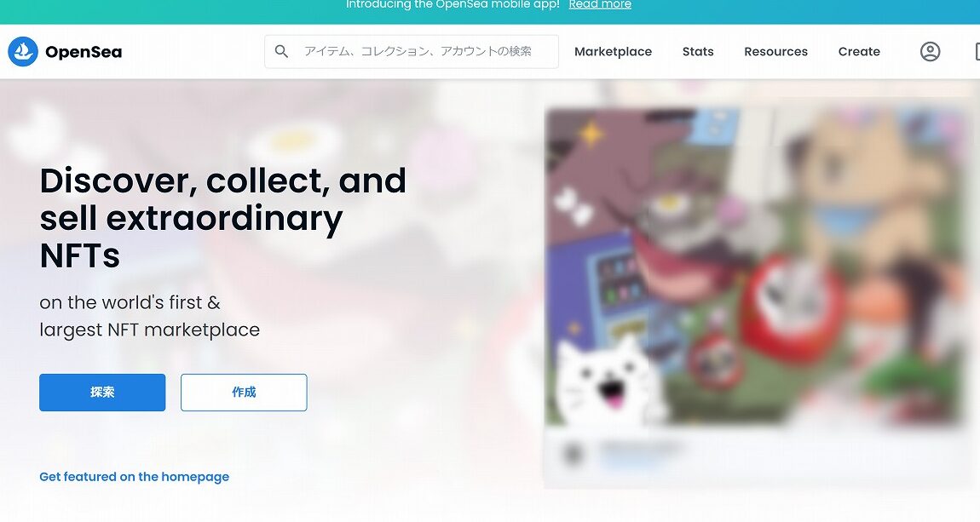Open the account profile icon
Screen dimensions: 980x522
[x=930, y=51]
